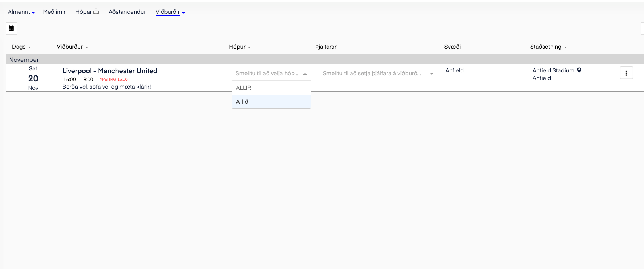Open the Viðburðir dropdown menu

point(170,12)
